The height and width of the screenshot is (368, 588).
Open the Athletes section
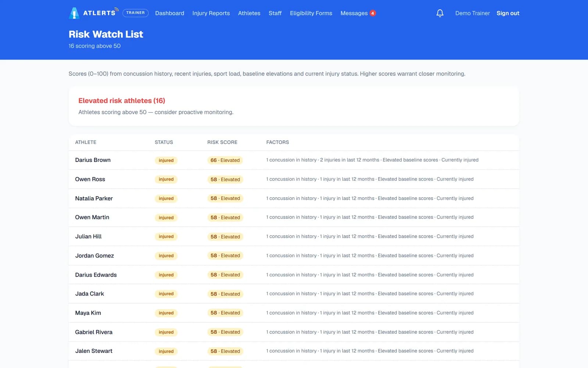coord(249,13)
